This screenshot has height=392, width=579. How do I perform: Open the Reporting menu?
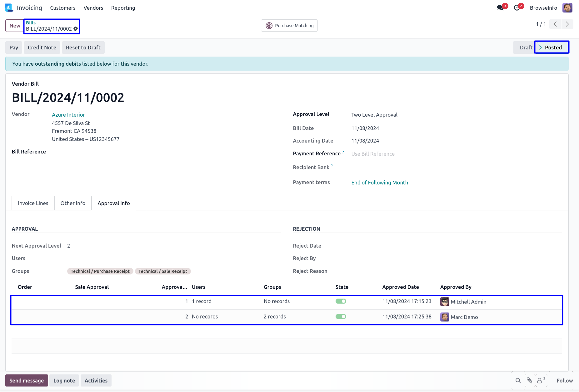click(123, 8)
